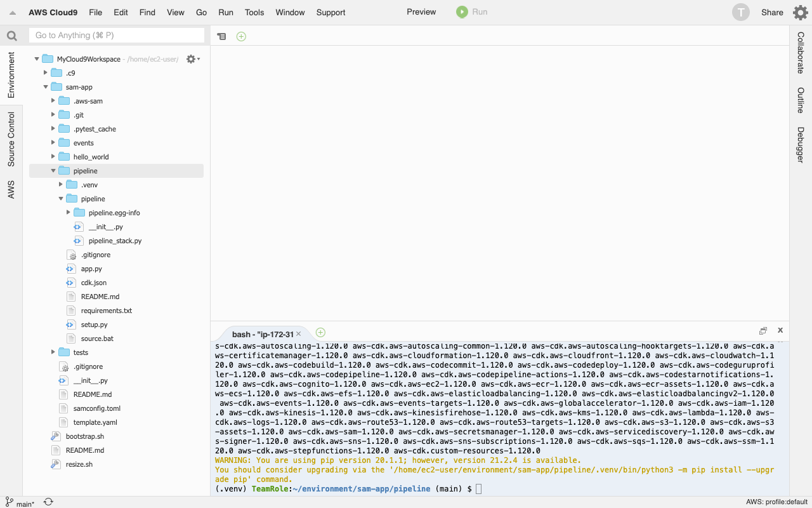Image resolution: width=812 pixels, height=508 pixels.
Task: Expand the .git folder
Action: pyautogui.click(x=53, y=115)
